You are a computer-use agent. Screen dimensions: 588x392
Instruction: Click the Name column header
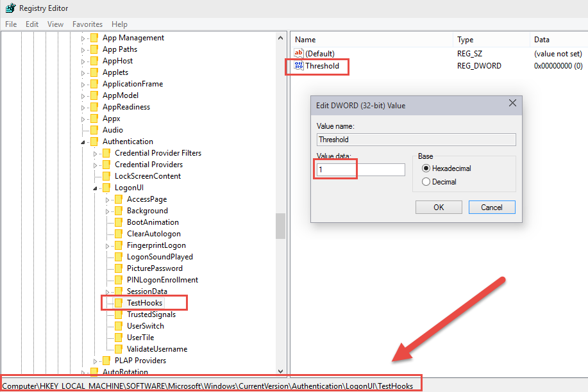point(372,39)
